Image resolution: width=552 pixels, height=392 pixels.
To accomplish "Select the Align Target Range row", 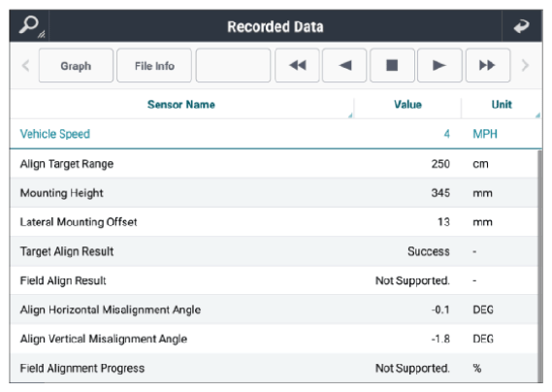I will click(274, 164).
